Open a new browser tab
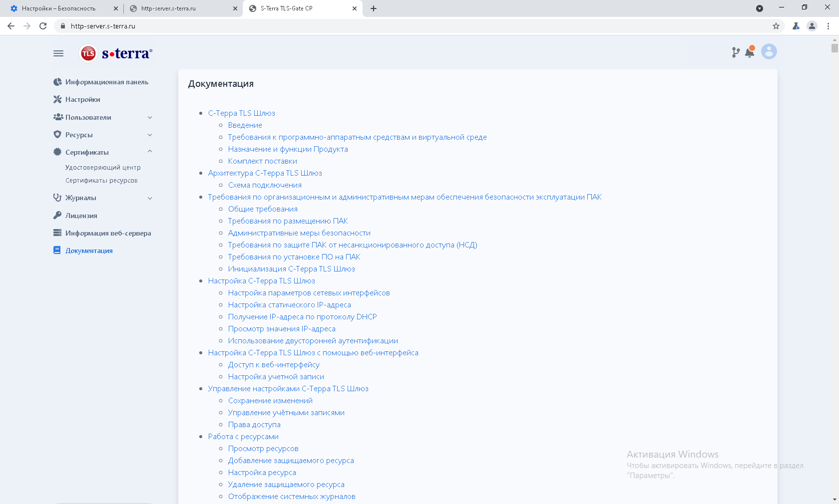This screenshot has width=839, height=504. (374, 8)
